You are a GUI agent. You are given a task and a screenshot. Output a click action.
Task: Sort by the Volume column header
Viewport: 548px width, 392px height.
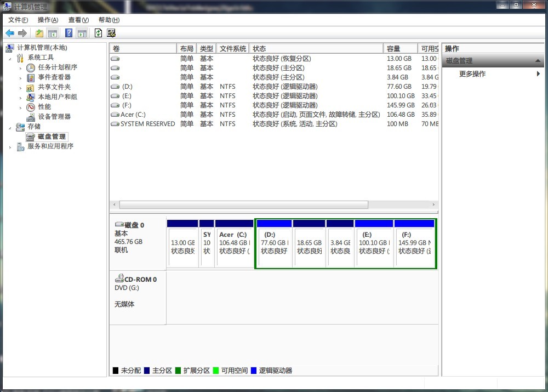coord(143,49)
